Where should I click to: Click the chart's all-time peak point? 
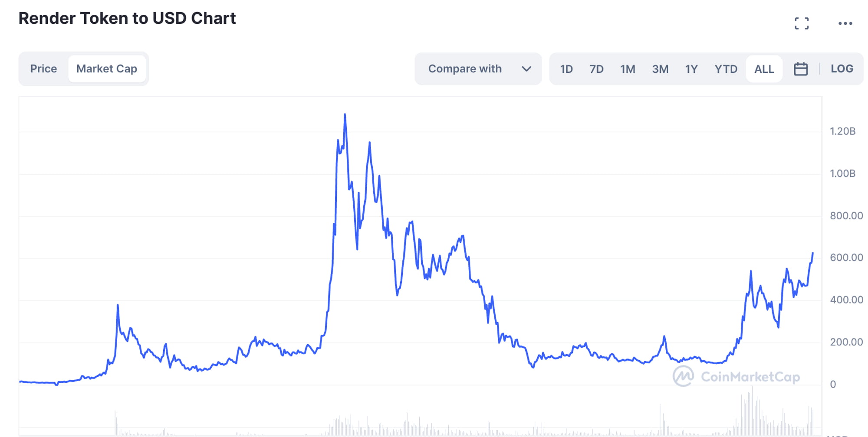click(345, 114)
